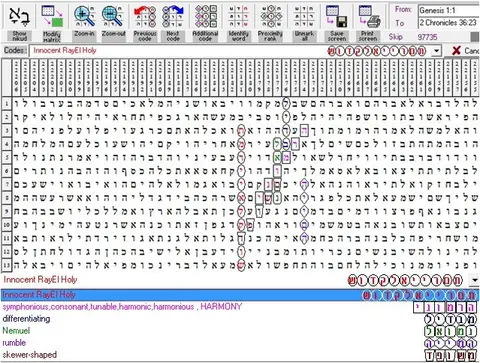The image size is (480, 363).
Task: Click the gray button right of Skip value
Action: 475,37
